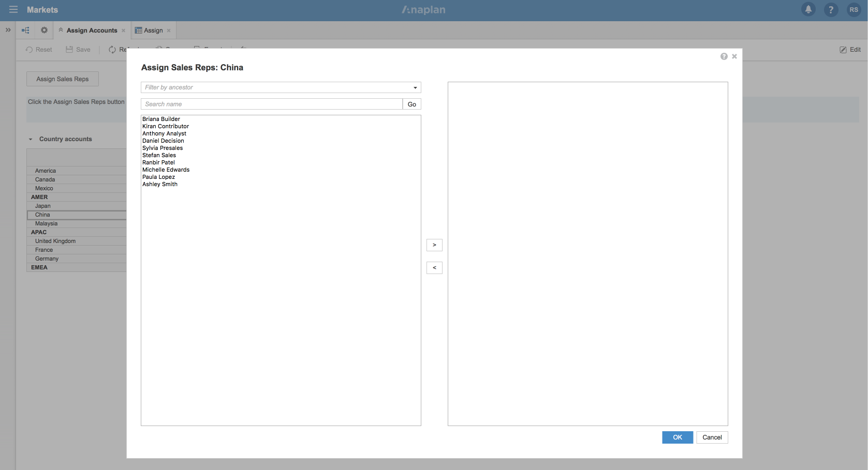
Task: Click the Refresh toolbar icon
Action: click(112, 50)
